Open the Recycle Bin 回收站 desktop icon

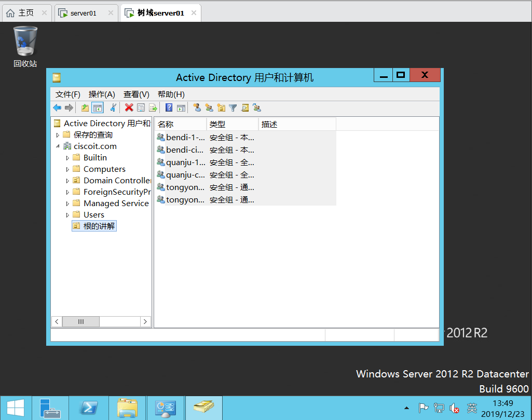pyautogui.click(x=25, y=47)
